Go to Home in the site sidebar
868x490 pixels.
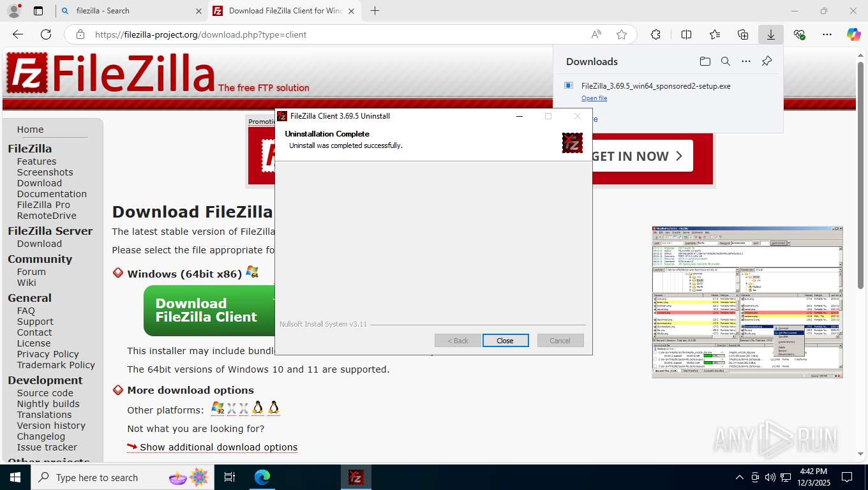pos(30,130)
